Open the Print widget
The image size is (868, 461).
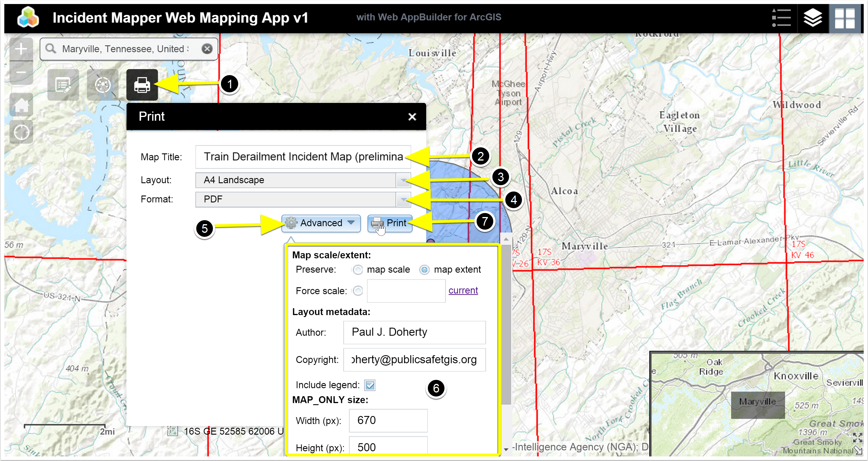pos(142,85)
